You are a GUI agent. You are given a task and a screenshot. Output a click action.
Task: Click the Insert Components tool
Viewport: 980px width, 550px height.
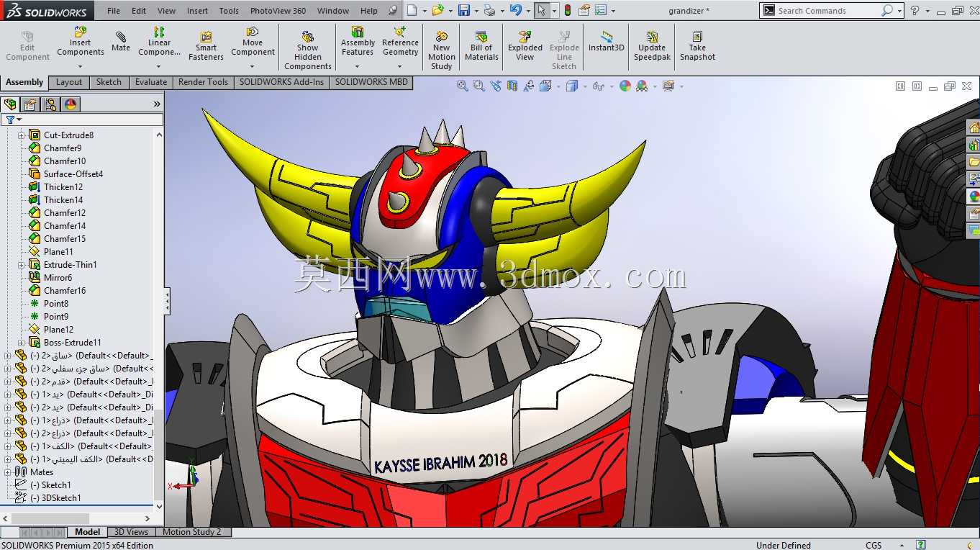[x=80, y=42]
